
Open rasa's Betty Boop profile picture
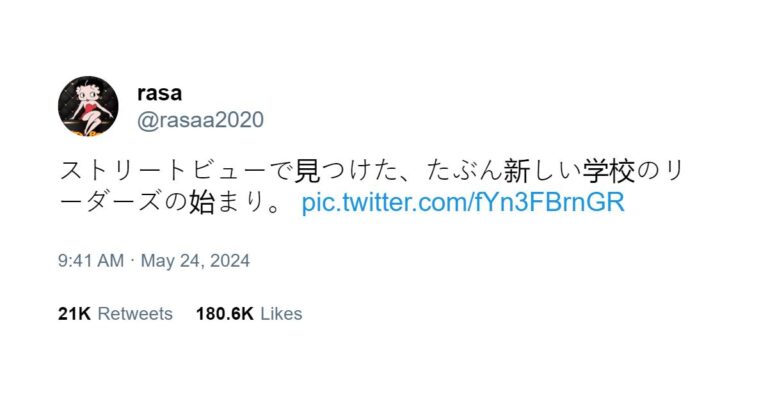tap(88, 106)
